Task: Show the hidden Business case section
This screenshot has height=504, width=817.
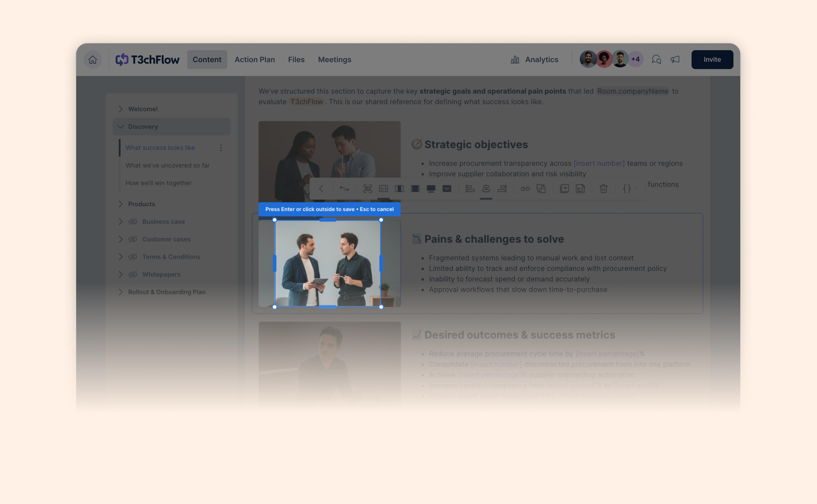Action: pos(133,221)
